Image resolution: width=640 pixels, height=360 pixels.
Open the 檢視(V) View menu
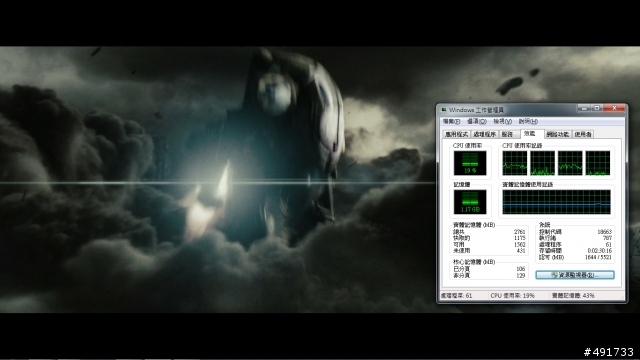pos(502,121)
